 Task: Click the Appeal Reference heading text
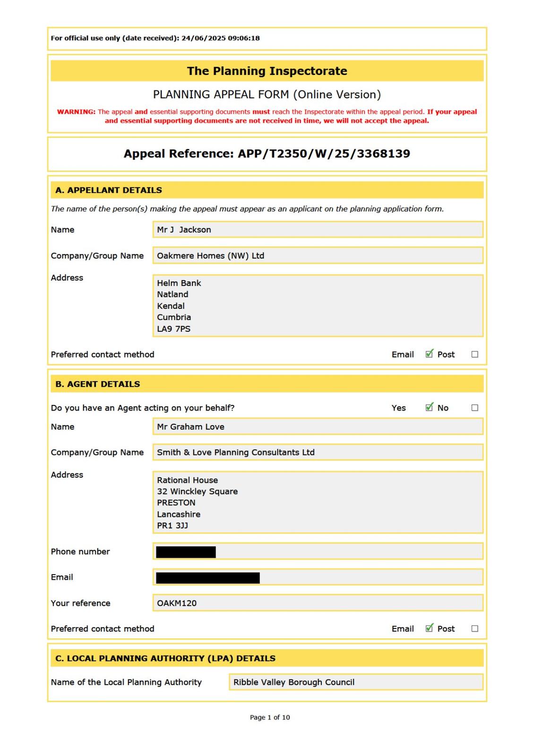(x=267, y=154)
